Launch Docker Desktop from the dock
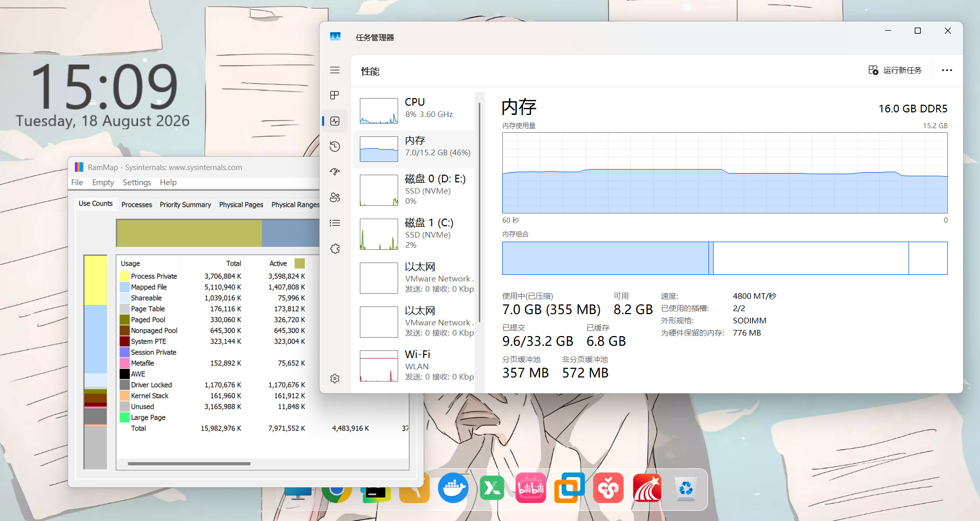The height and width of the screenshot is (521, 980). coord(453,488)
